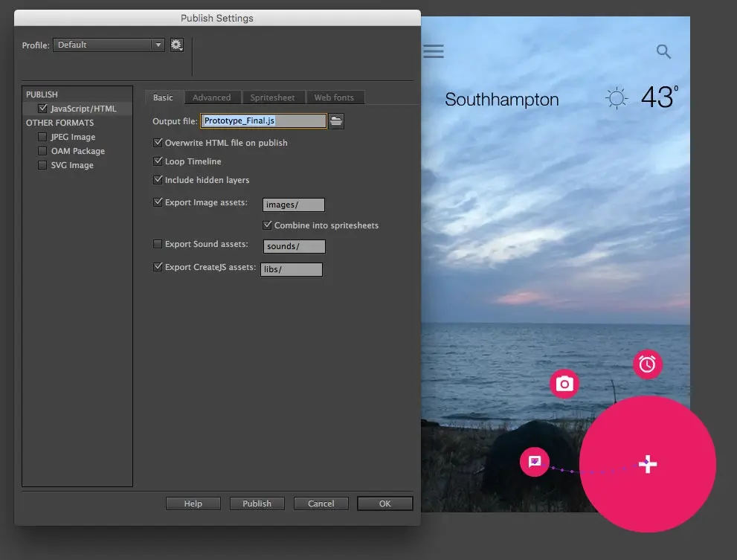Open the Spritesheet tab

pos(273,97)
